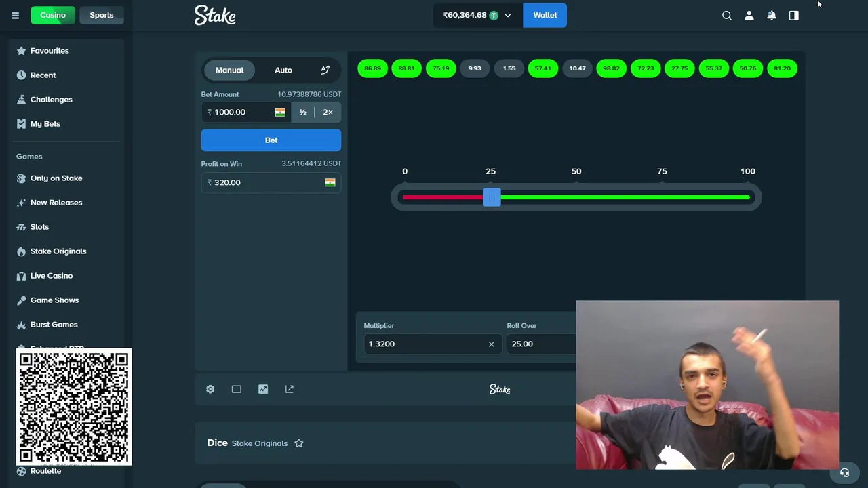The width and height of the screenshot is (868, 488).
Task: Click the red portion of roll slider
Action: (x=443, y=197)
